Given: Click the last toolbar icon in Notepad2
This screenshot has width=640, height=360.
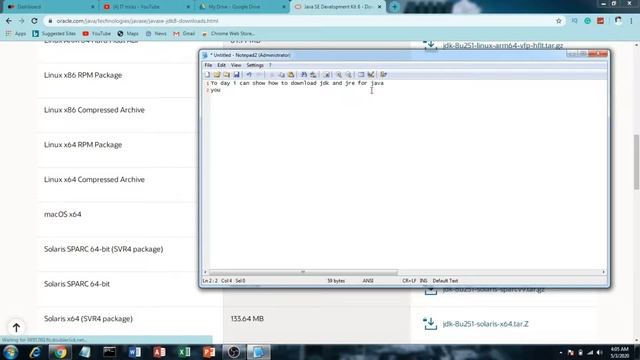Looking at the screenshot, I should (383, 75).
